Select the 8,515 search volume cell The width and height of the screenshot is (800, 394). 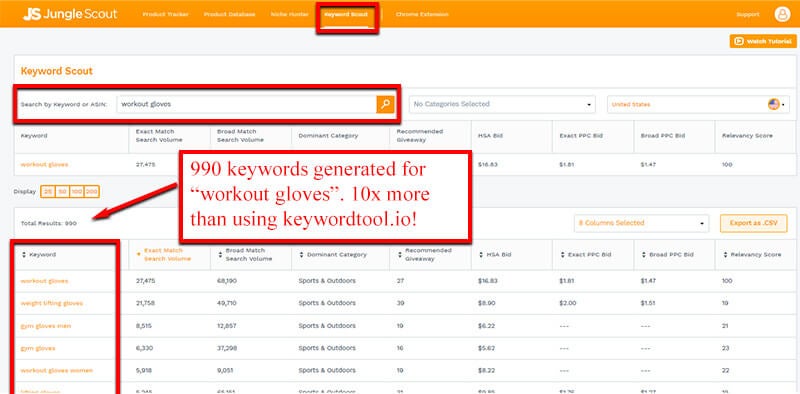[x=143, y=326]
